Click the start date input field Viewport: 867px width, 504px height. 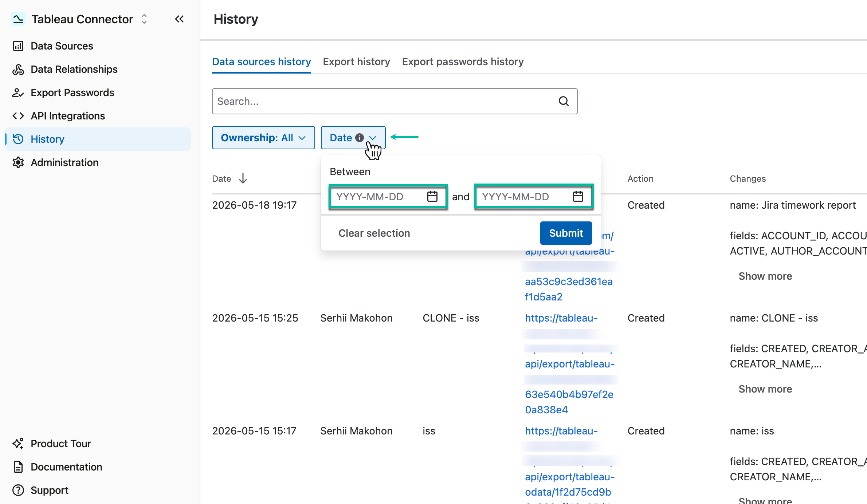(388, 197)
